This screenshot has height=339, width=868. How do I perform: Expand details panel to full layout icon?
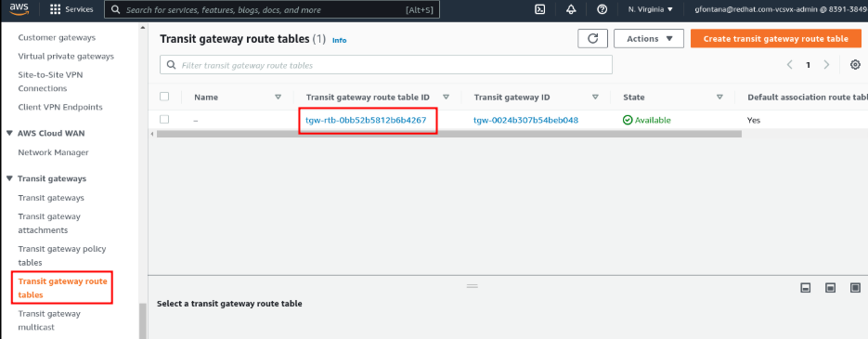pos(855,288)
